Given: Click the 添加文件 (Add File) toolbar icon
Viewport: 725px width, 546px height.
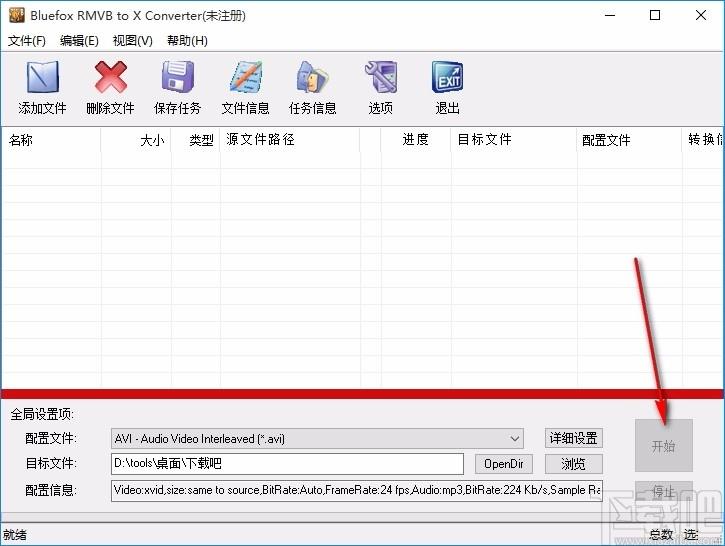Looking at the screenshot, I should (x=43, y=77).
